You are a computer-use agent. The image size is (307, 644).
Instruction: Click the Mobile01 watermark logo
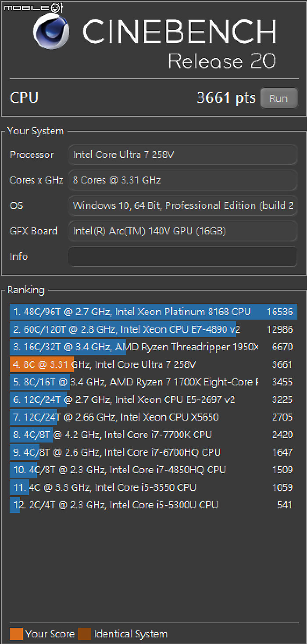point(32,7)
